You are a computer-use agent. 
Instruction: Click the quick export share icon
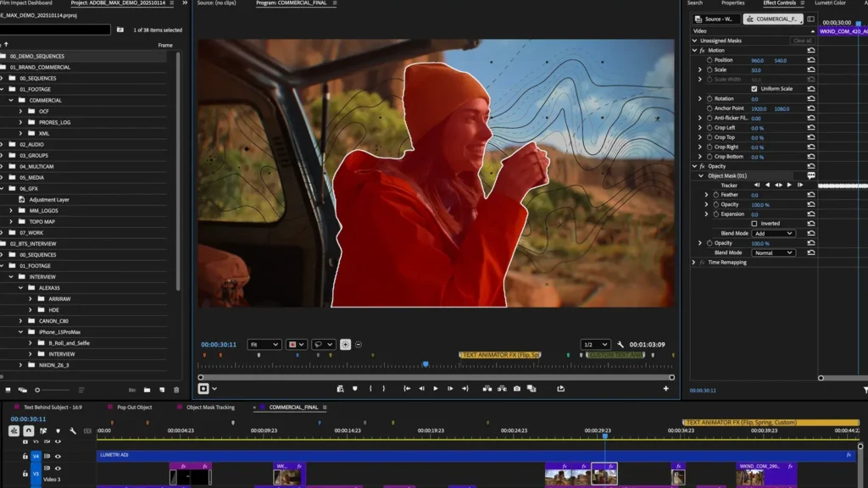[x=561, y=389]
